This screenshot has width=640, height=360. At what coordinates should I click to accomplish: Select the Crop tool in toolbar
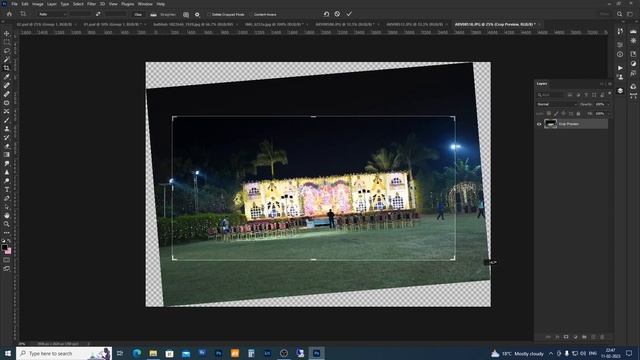tap(7, 68)
